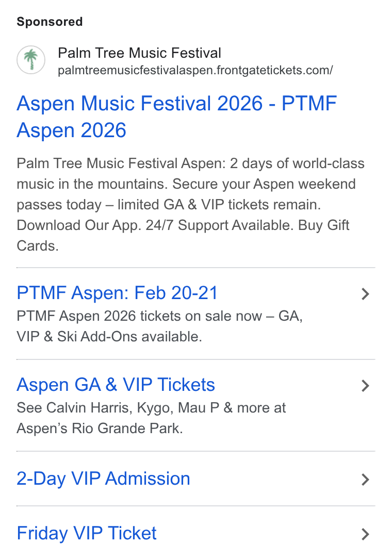Select the Aspen GA & VIP Tickets link

click(x=116, y=385)
